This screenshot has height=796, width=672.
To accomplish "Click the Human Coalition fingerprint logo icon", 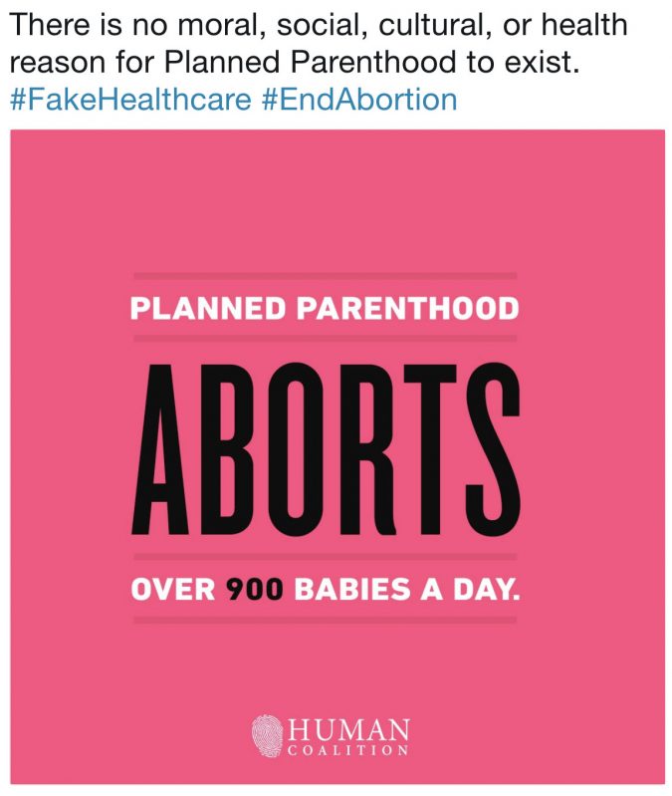I will 267,736.
